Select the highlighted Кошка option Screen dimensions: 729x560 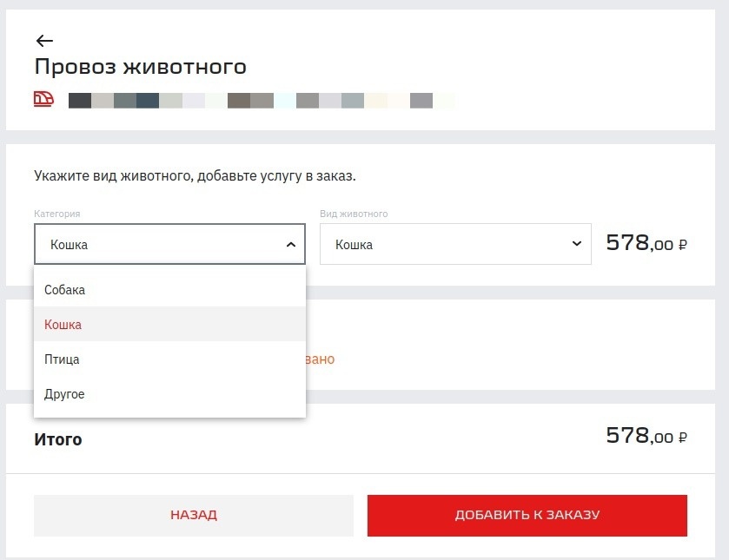[61, 325]
